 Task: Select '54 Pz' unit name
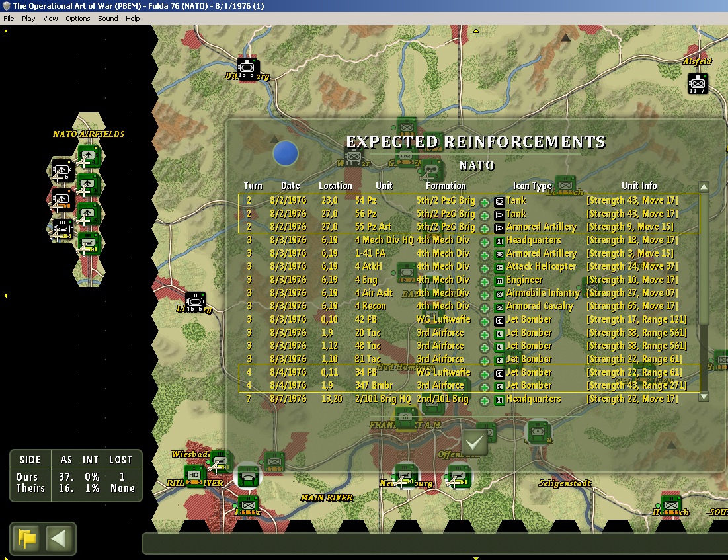366,200
